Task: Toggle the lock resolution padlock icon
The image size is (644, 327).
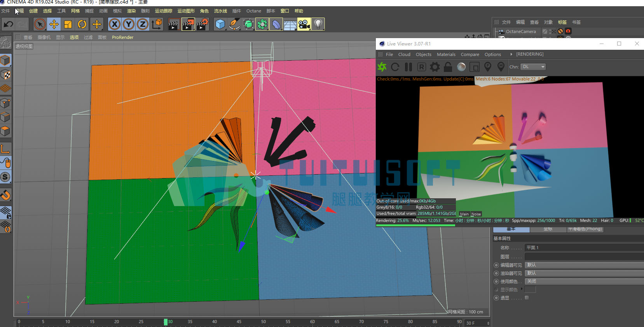Action: point(448,67)
